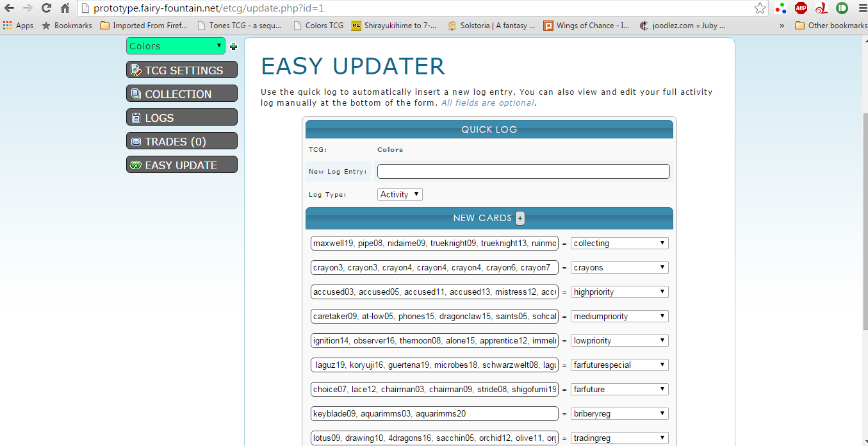The image size is (868, 446).
Task: Open the mediumpriority category dropdown
Action: pos(619,317)
